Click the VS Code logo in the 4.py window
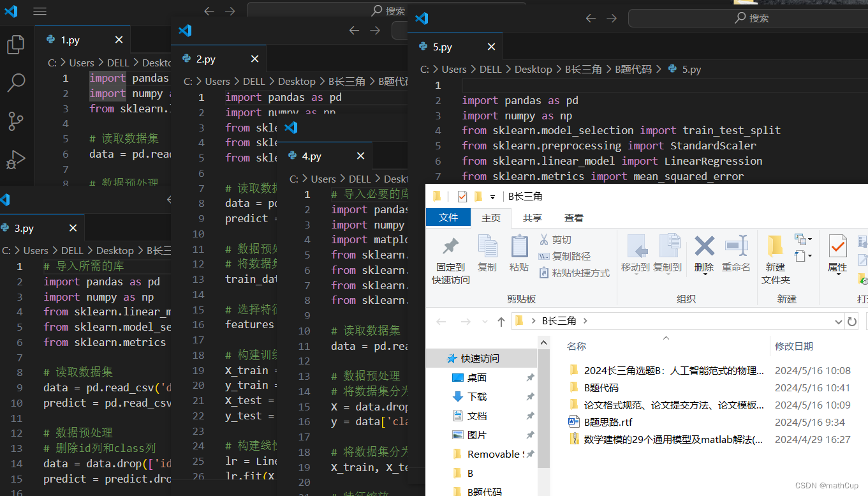The width and height of the screenshot is (868, 496). (291, 128)
